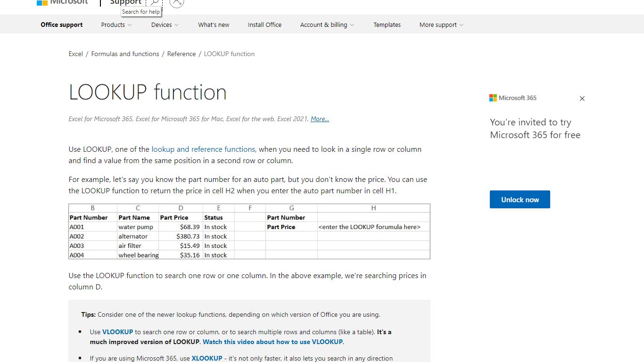Click the $68.39 price cell
Screen dimensions: 644x362
[x=181, y=227]
